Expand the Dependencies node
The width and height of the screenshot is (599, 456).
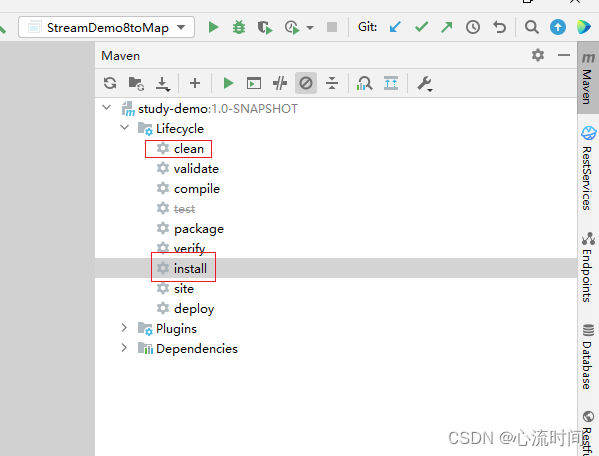coord(124,348)
